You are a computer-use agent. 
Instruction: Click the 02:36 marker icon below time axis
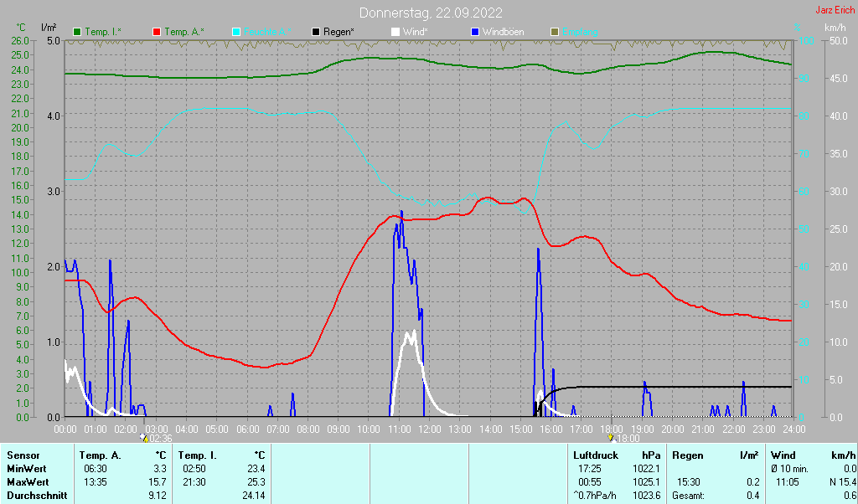[144, 438]
